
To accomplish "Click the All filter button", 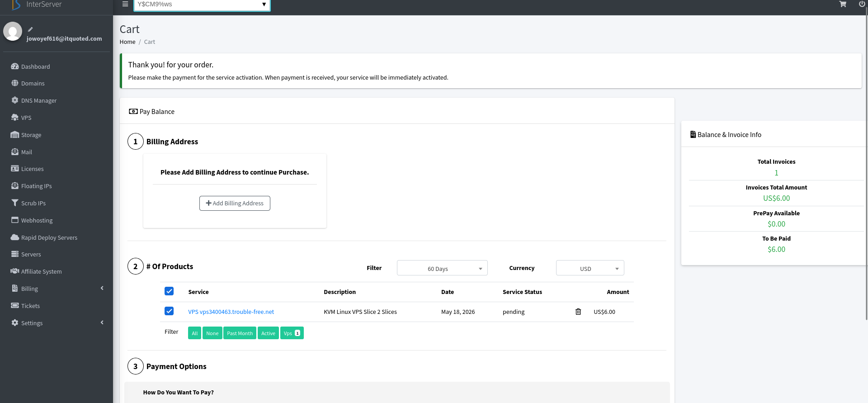I will coord(195,333).
